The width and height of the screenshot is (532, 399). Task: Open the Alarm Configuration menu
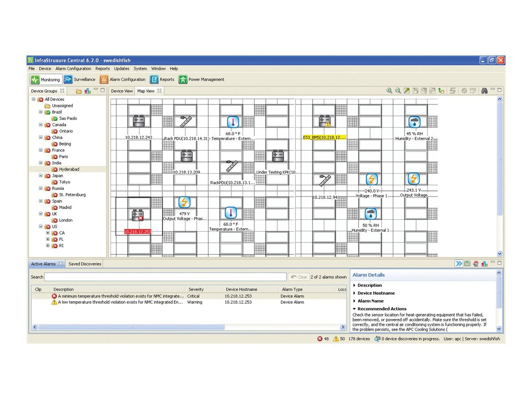(x=73, y=68)
